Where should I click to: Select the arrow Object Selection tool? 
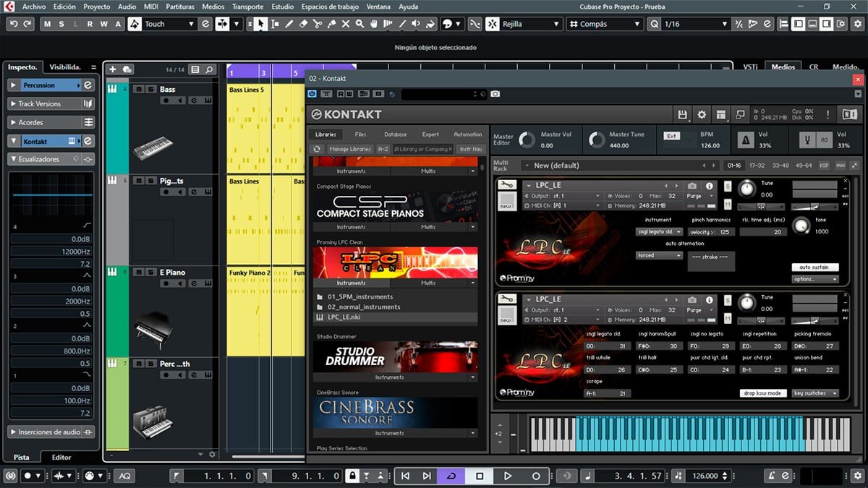pyautogui.click(x=260, y=24)
